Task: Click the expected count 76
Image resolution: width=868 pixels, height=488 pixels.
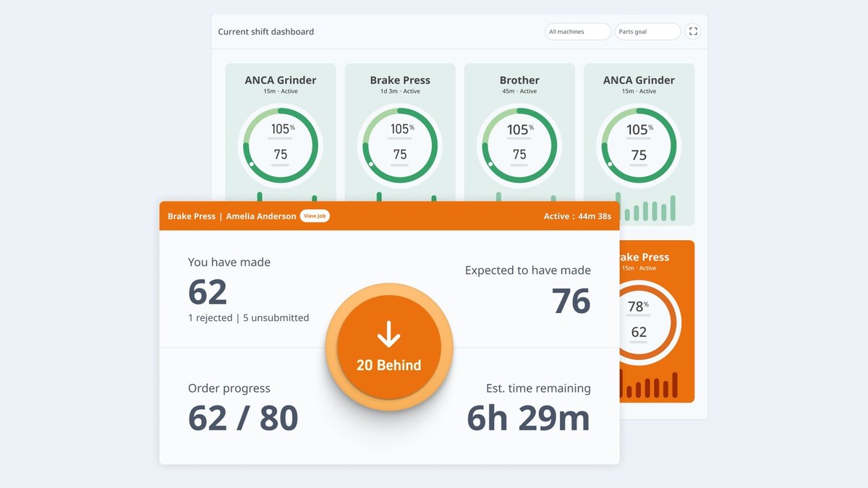Action: click(571, 301)
